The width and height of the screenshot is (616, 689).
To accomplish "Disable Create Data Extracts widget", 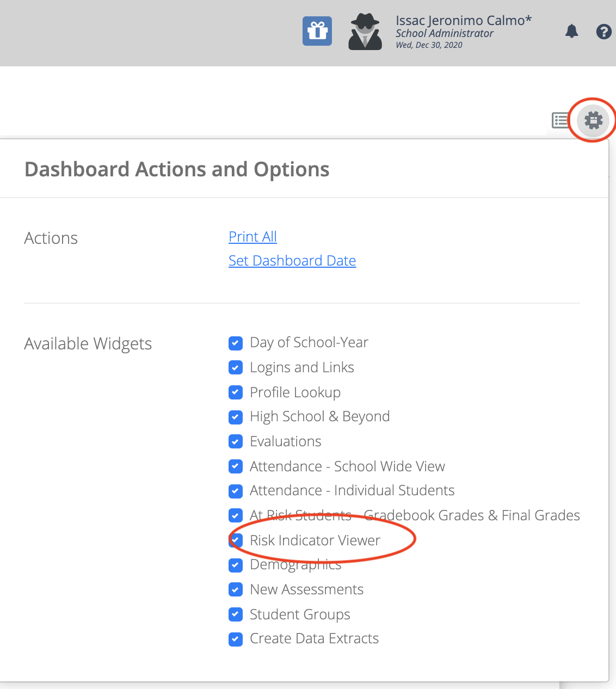I will (x=236, y=639).
